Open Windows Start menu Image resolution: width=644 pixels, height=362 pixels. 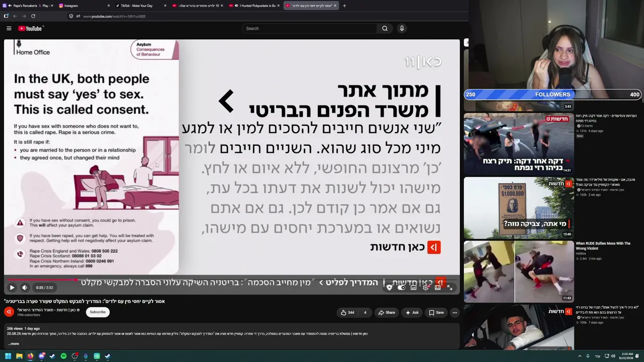(x=8, y=356)
